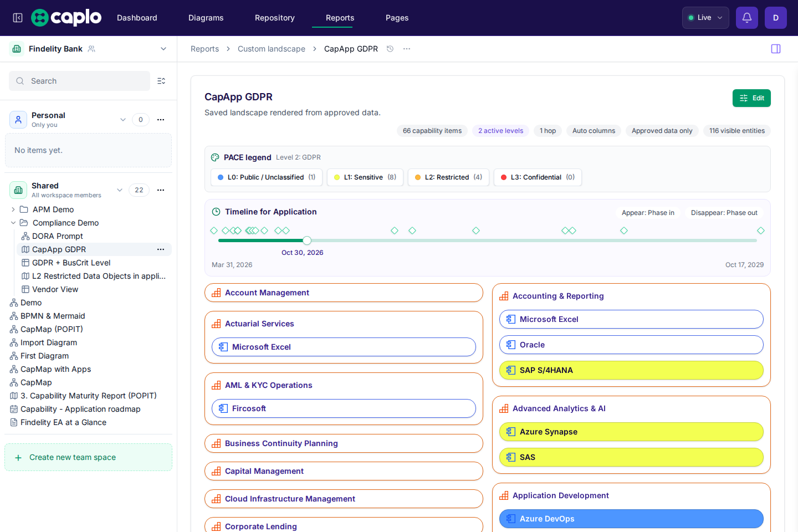This screenshot has width=798, height=532.
Task: Click the Caplo logo
Action: (x=66, y=18)
